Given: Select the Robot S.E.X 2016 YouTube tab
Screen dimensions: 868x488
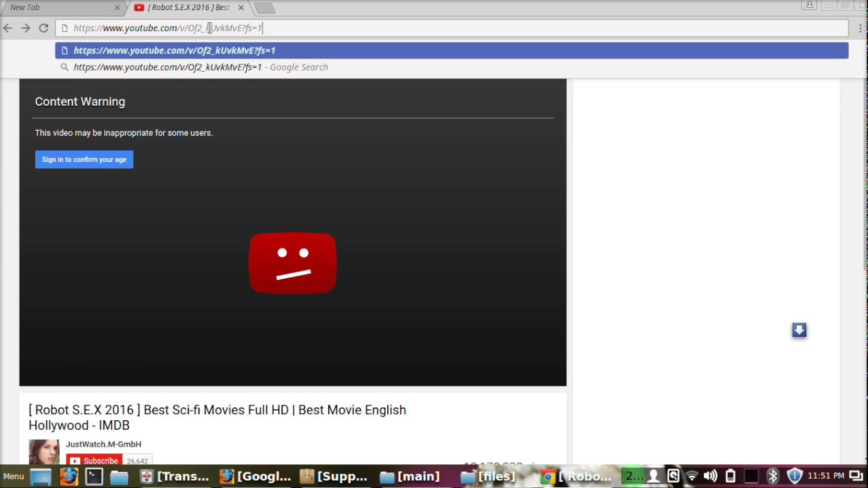Looking at the screenshot, I should pyautogui.click(x=188, y=7).
